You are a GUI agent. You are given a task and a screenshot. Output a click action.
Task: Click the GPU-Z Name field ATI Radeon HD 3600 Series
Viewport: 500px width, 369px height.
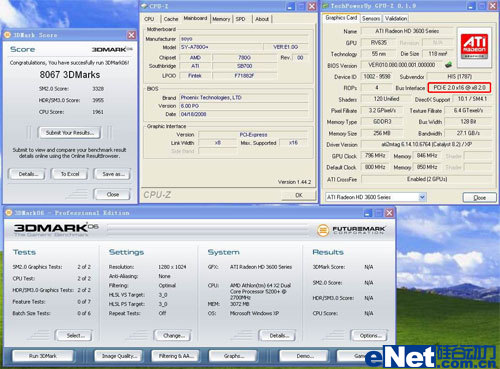(407, 31)
